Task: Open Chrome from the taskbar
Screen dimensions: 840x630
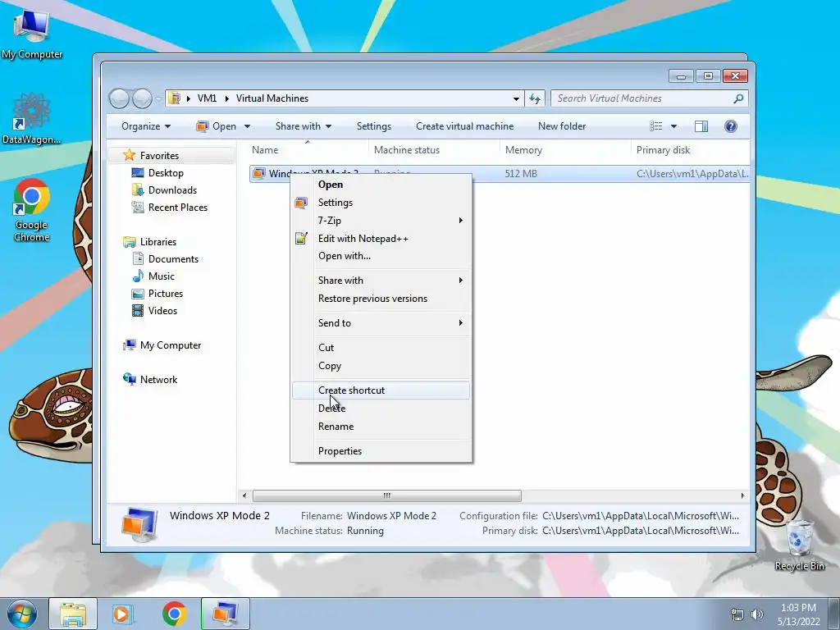Action: coord(174,614)
